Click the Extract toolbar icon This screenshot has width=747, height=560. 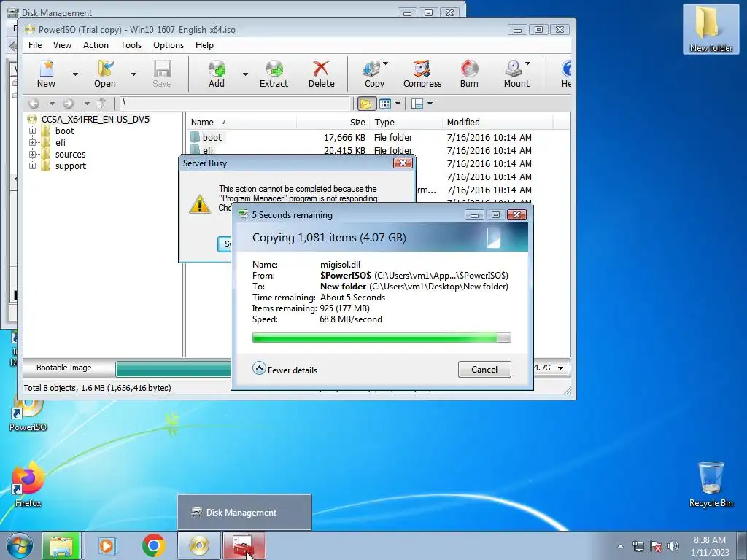(274, 74)
